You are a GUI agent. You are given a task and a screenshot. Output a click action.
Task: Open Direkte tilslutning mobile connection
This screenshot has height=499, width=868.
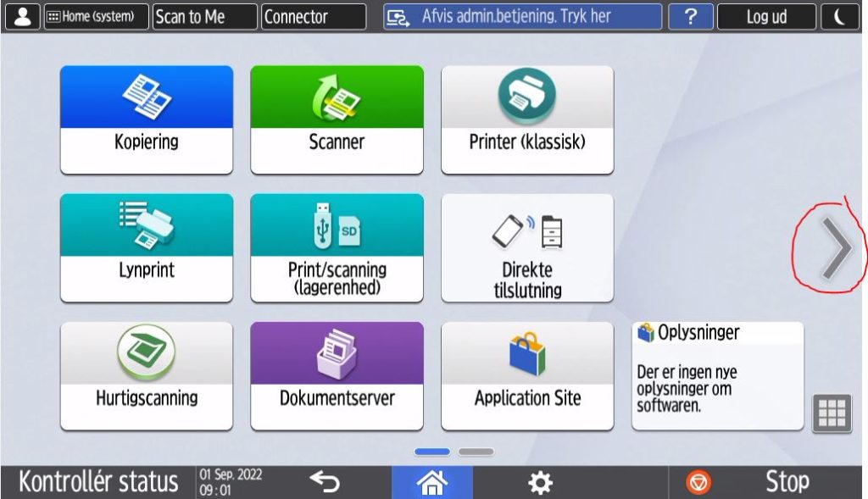pyautogui.click(x=527, y=247)
